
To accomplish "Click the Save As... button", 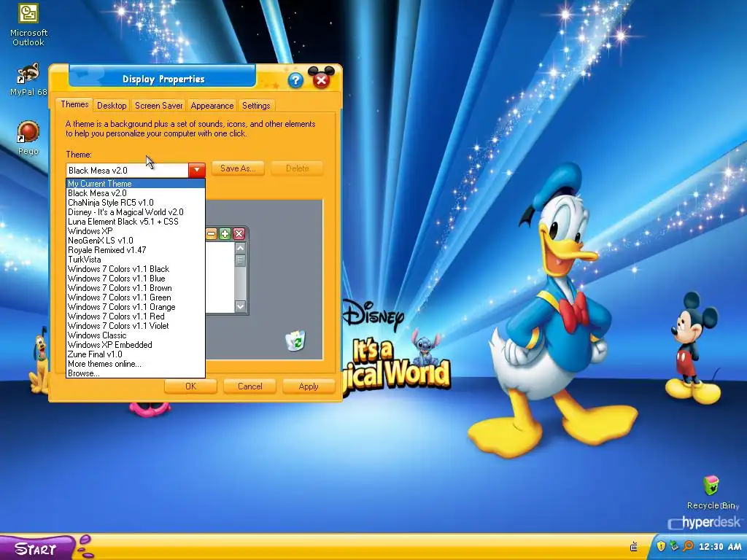I will 238,168.
